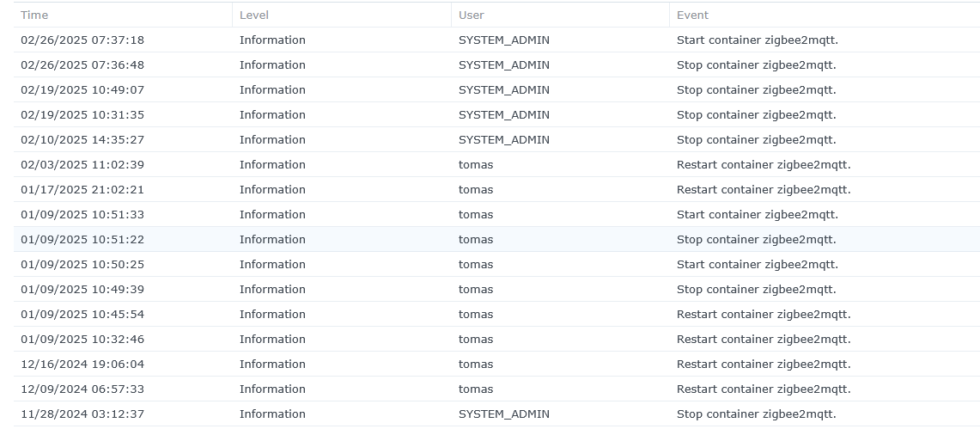This screenshot has width=980, height=429.
Task: Click the 01/17/2025 21:02:21 restart entry
Action: click(82, 190)
